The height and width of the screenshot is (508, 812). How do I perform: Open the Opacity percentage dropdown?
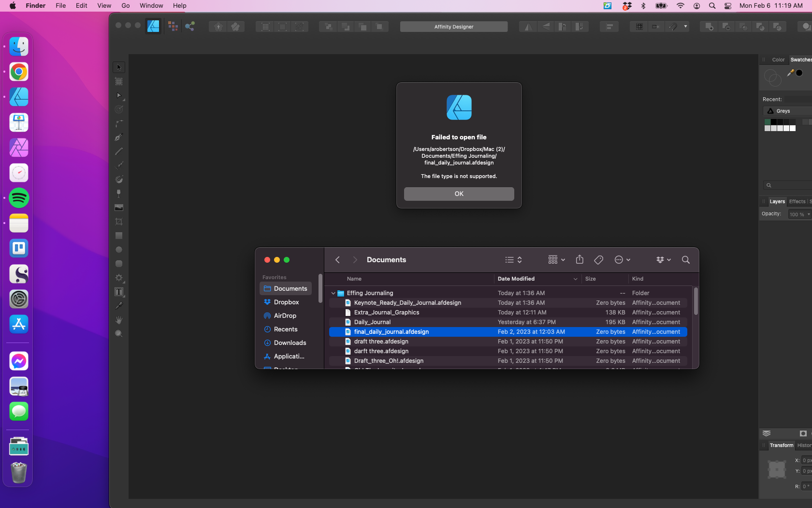click(x=800, y=214)
